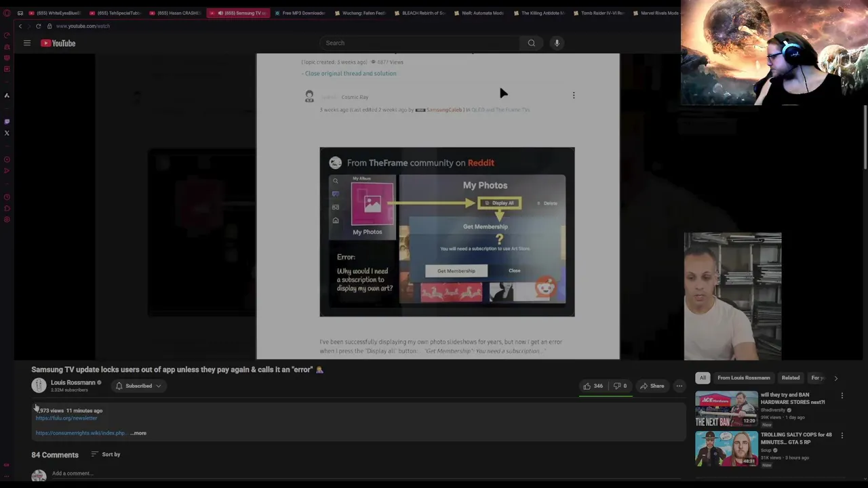This screenshot has width=868, height=488.
Task: Click the page vertical scrollbar
Action: click(865, 136)
